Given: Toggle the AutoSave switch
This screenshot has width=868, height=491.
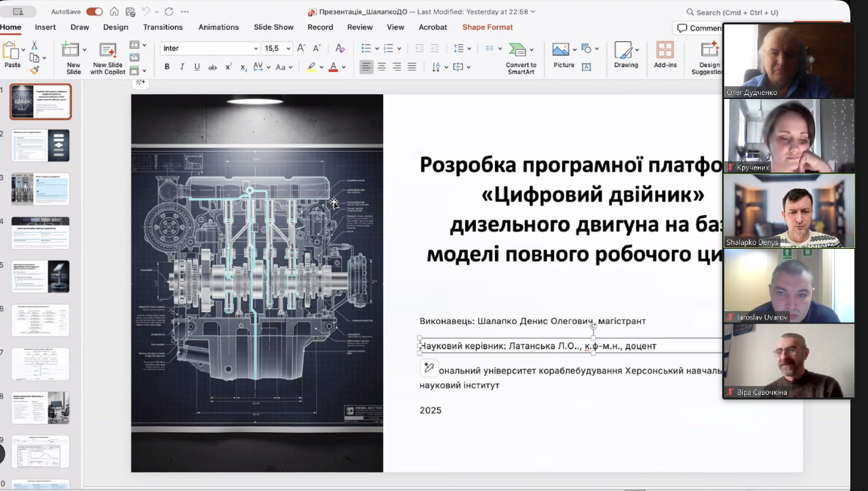Looking at the screenshot, I should click(94, 12).
